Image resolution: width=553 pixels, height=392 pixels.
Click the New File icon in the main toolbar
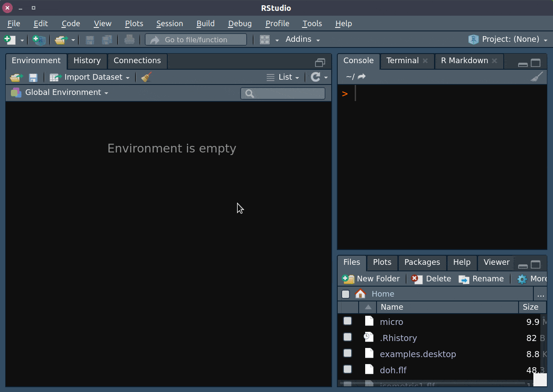click(x=10, y=40)
